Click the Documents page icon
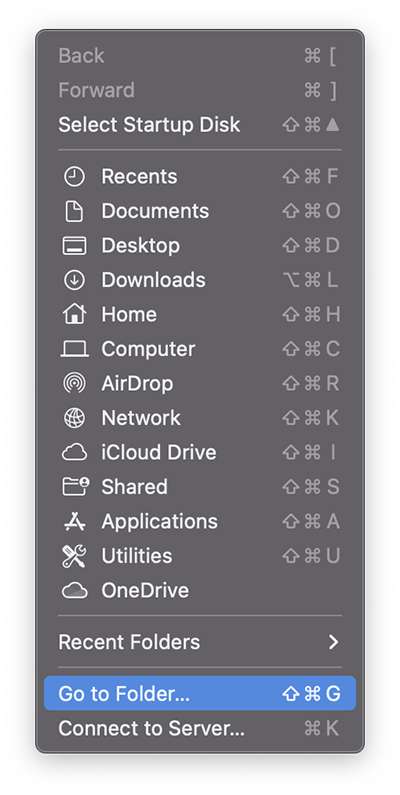The height and width of the screenshot is (795, 400). 75,211
